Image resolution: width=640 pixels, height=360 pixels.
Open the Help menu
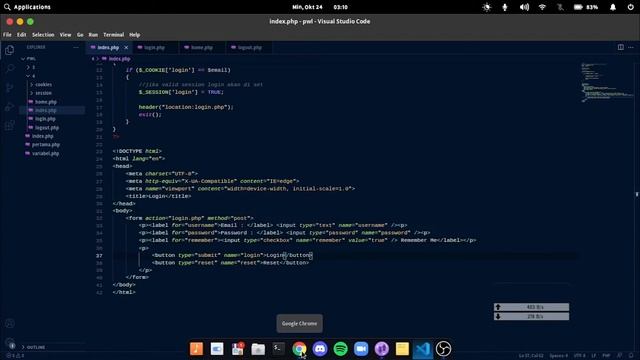[135, 35]
